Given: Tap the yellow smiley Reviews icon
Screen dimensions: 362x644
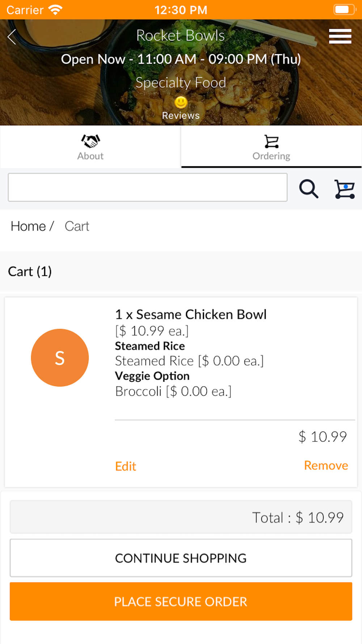Looking at the screenshot, I should click(x=181, y=103).
